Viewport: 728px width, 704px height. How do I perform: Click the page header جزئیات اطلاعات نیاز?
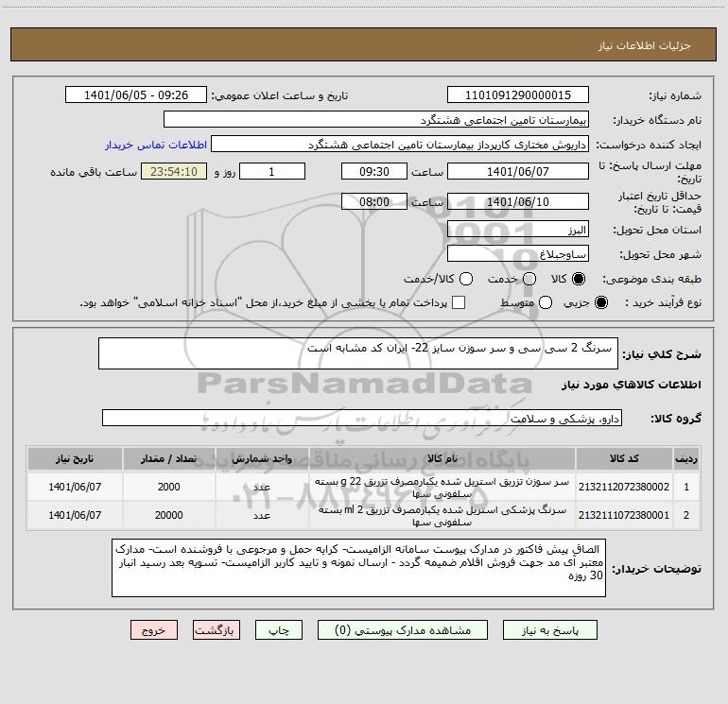[x=644, y=45]
